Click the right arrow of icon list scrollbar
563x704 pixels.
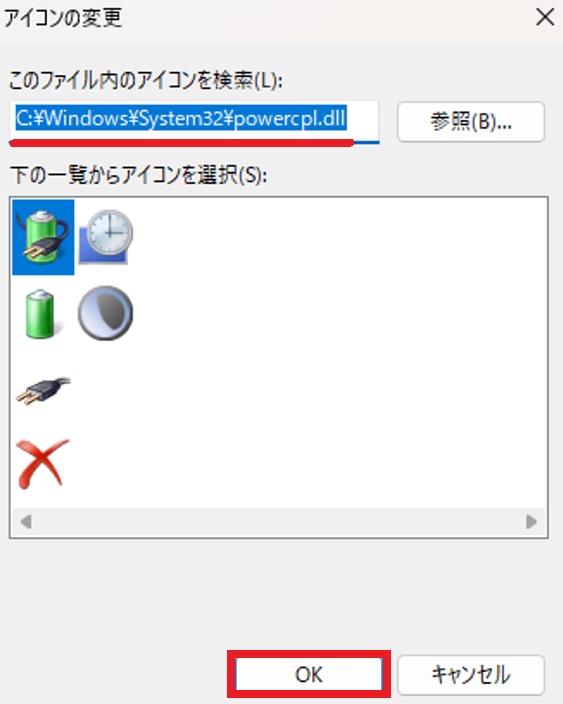point(532,522)
